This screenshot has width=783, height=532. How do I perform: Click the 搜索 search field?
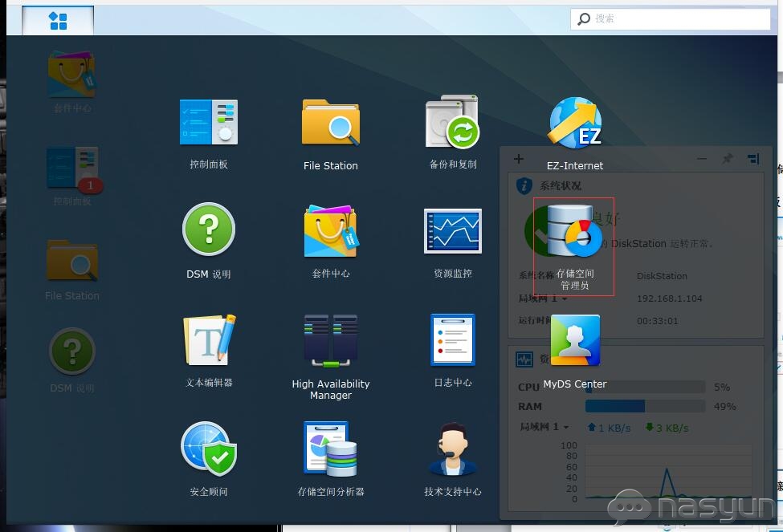point(670,19)
